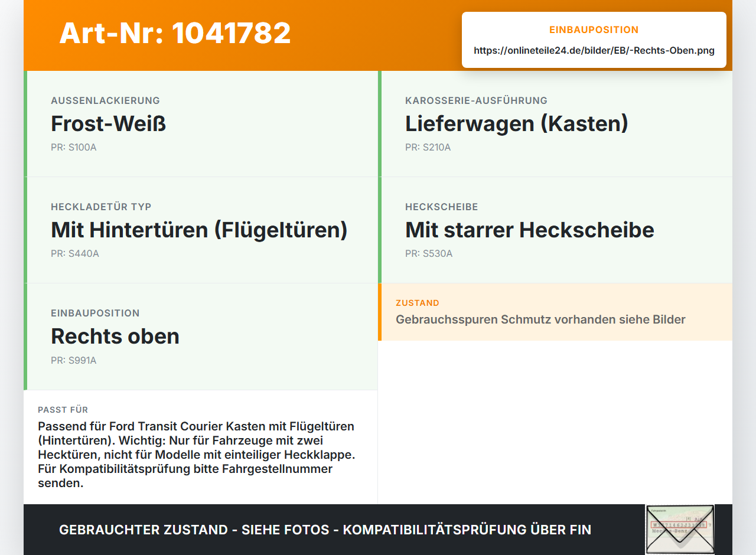Click the dark footer banner text about FIN
The height and width of the screenshot is (555, 756).
(325, 530)
